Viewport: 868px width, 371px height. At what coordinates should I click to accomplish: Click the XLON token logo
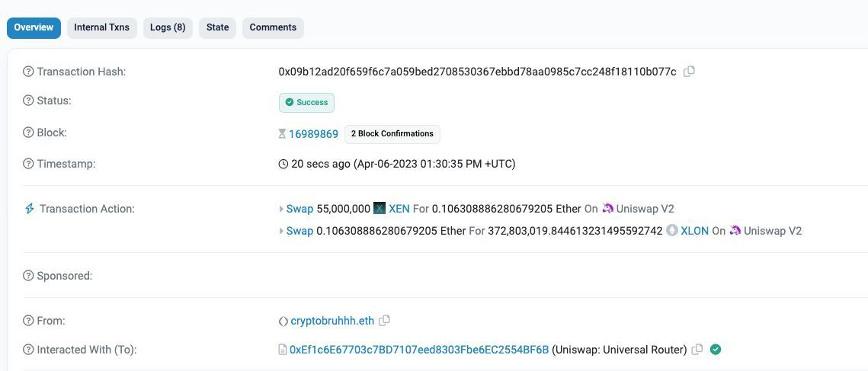pos(672,230)
